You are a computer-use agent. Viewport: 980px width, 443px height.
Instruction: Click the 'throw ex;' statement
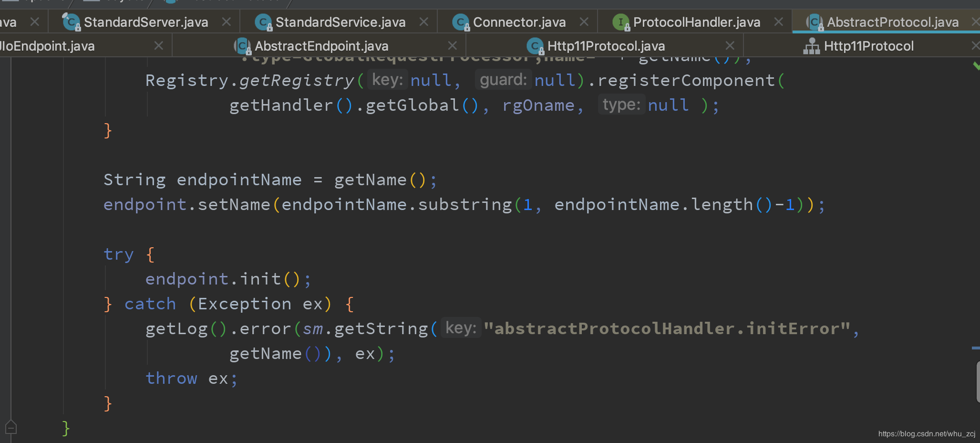point(192,378)
